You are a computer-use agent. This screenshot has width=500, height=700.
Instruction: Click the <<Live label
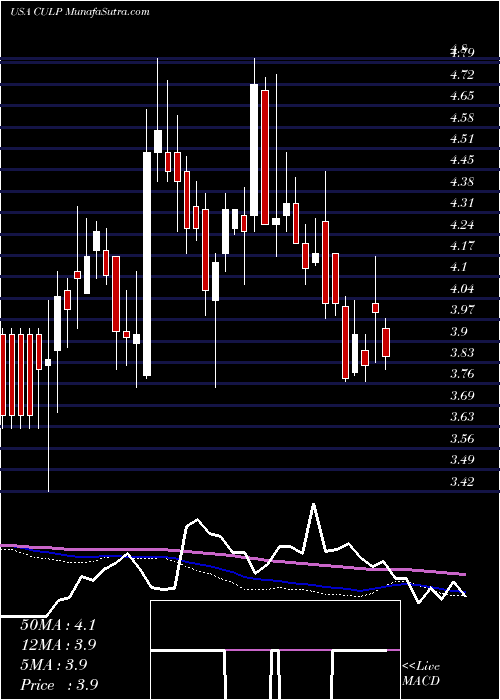point(421,667)
